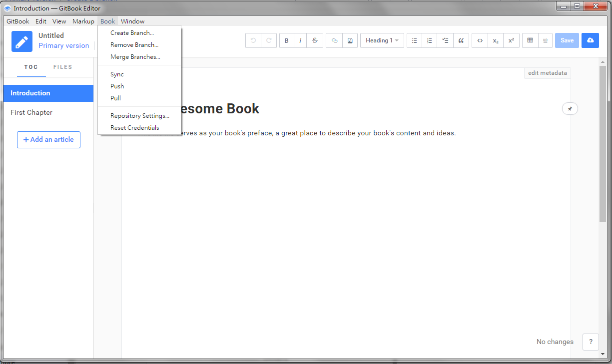Screen dimensions: 612x364
Task: Open the Primary version branch selector
Action: pyautogui.click(x=64, y=46)
